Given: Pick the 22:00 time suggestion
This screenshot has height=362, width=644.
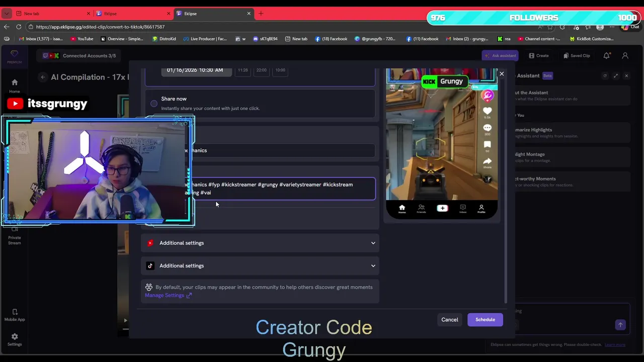Looking at the screenshot, I should point(261,70).
